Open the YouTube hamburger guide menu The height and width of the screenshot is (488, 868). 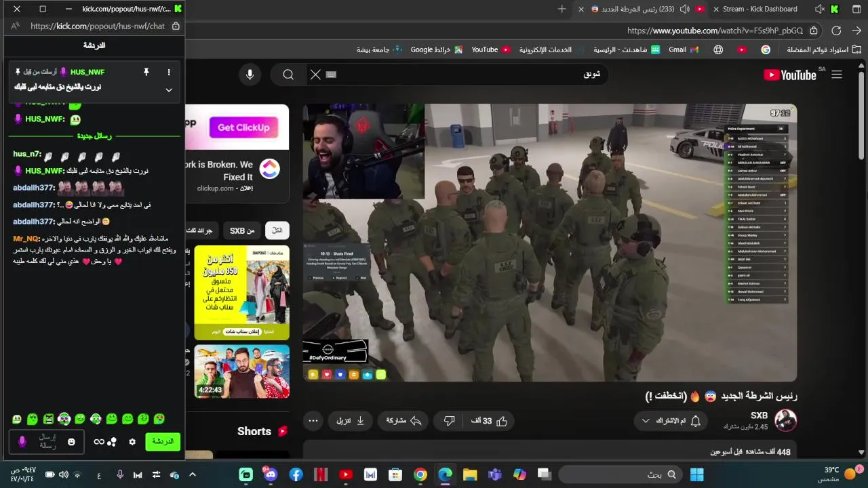pyautogui.click(x=837, y=75)
